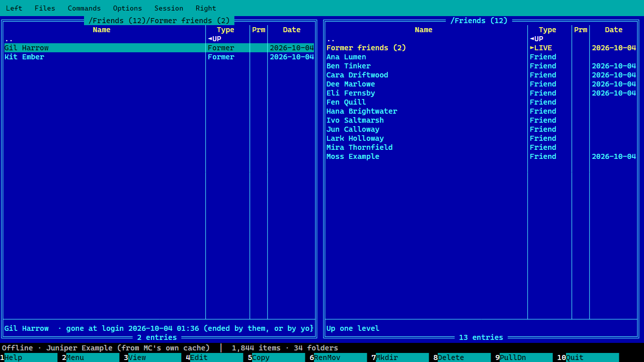Select Hana Brightwater entry
This screenshot has height=362, width=644.
click(x=481, y=111)
